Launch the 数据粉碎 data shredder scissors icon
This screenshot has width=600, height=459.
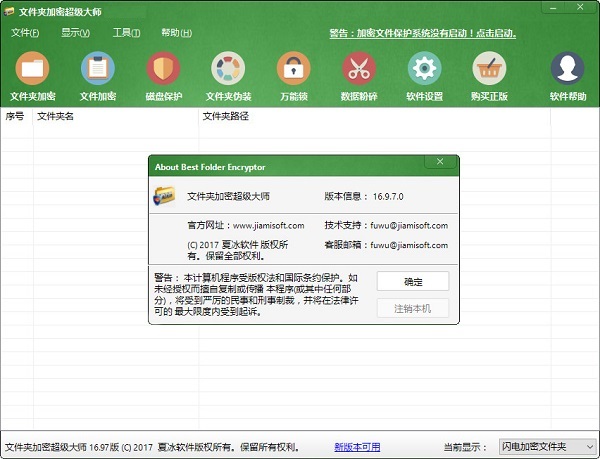[x=358, y=70]
